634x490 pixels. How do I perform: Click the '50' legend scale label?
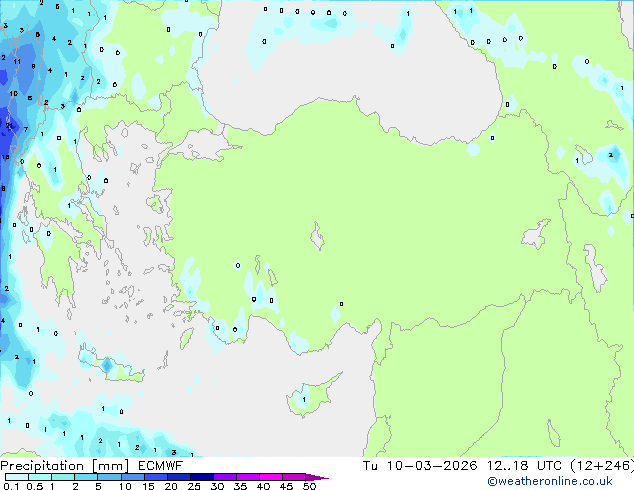click(309, 486)
